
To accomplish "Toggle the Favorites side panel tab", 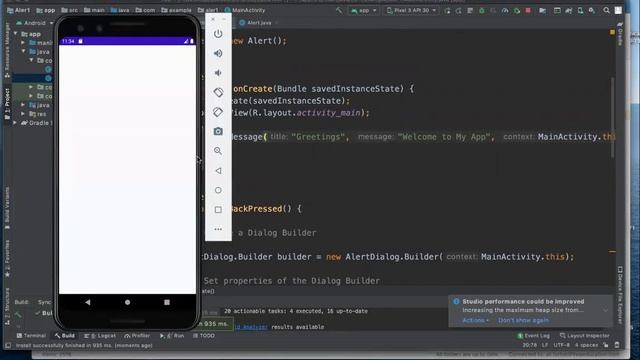I will 7,258.
